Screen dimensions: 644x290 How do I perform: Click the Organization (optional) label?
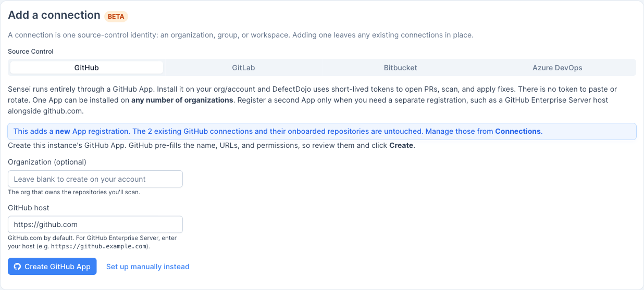pos(47,162)
